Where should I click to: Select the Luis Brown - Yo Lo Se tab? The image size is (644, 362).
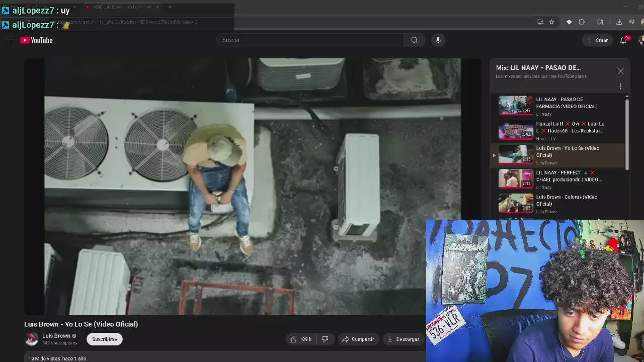click(x=121, y=7)
